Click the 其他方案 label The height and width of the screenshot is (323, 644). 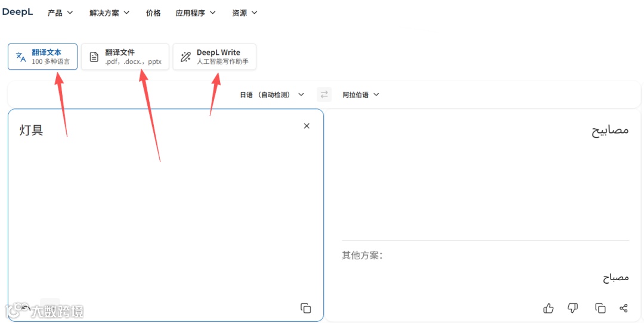point(363,256)
